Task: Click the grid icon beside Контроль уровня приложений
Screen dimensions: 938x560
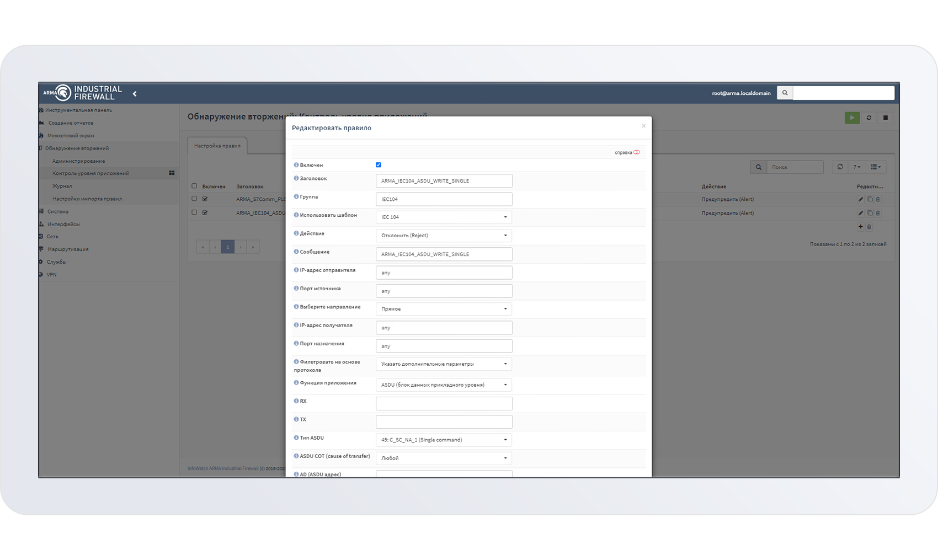Action: tap(172, 173)
